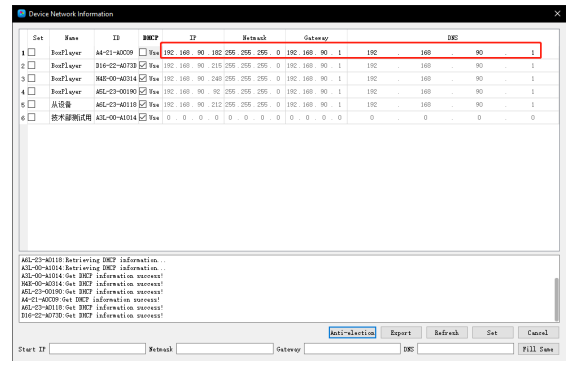The width and height of the screenshot is (578, 367).
Task: Focus the Start IP input field
Action: (x=97, y=349)
